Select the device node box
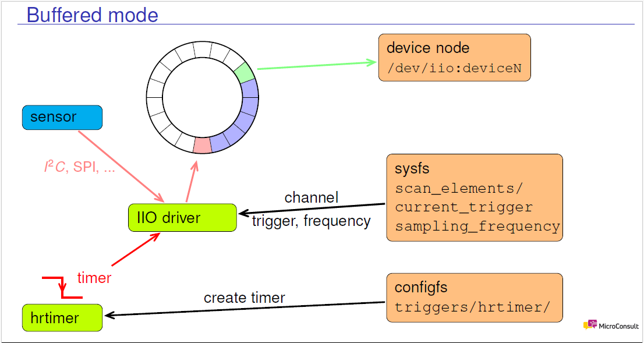Viewport: 644px width, 343px height. 454,57
